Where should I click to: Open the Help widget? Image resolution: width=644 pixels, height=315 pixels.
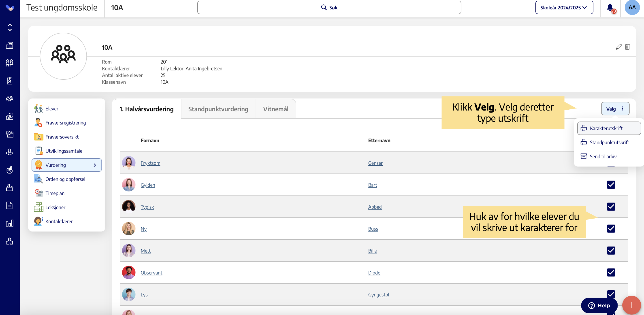(599, 306)
